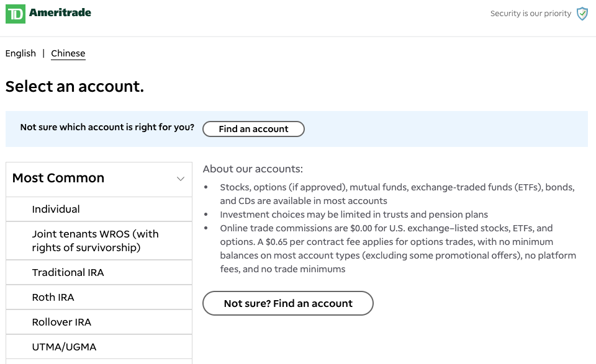Click the 'Most Common' section heading text
This screenshot has width=596, height=364.
pyautogui.click(x=58, y=178)
